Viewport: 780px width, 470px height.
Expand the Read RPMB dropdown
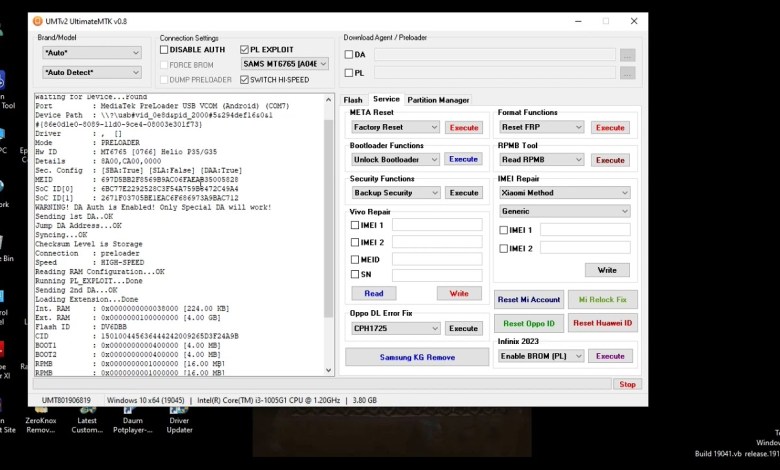point(541,160)
